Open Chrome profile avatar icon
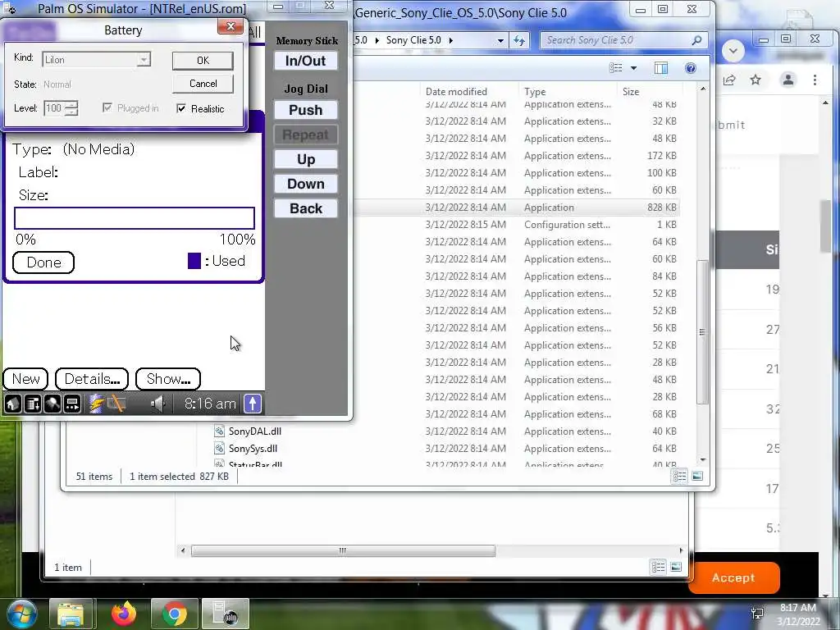This screenshot has height=630, width=840. (x=788, y=80)
